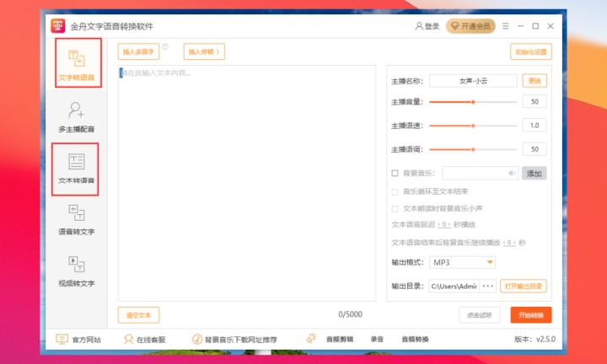
Task: Open the hamburger menu in title bar
Action: tap(506, 26)
